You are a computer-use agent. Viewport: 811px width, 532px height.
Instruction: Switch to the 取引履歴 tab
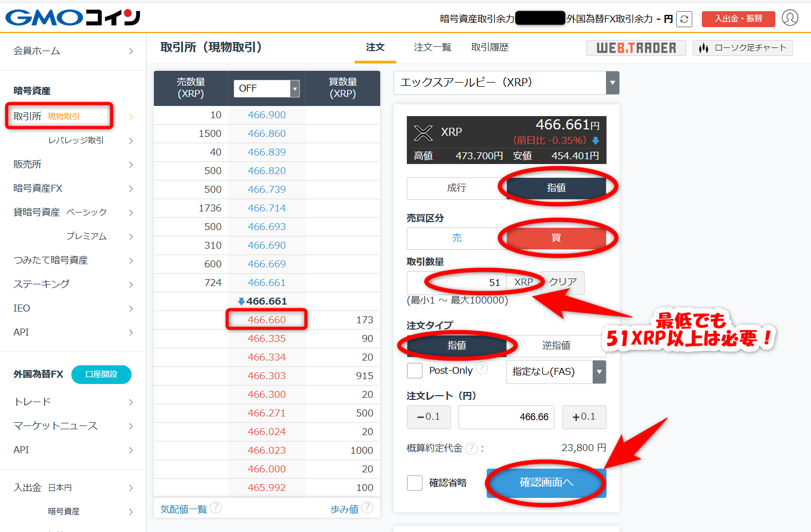[x=490, y=47]
